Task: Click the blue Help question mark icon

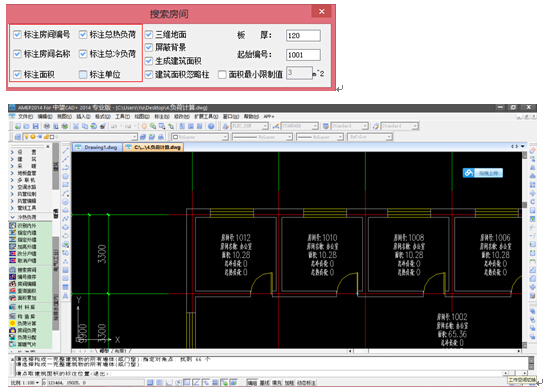Action: [211, 126]
